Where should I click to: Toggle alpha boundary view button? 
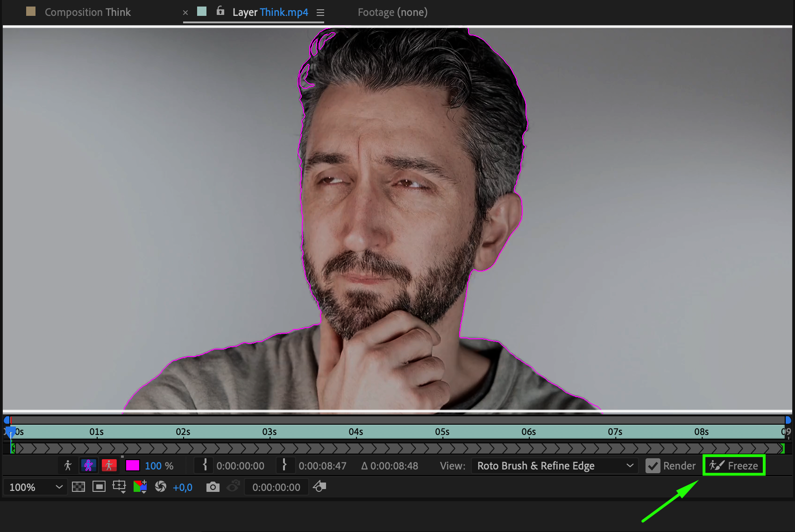tap(88, 465)
